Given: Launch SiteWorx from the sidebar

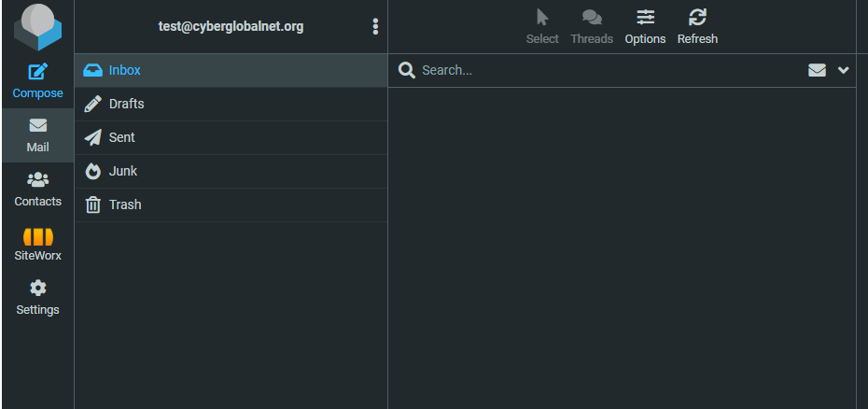Looking at the screenshot, I should pyautogui.click(x=37, y=244).
